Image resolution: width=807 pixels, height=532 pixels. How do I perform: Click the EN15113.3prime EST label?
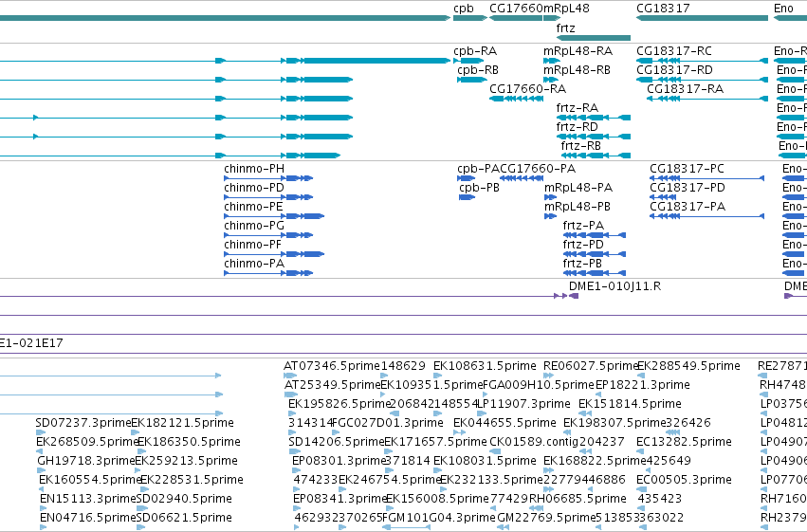(x=88, y=499)
